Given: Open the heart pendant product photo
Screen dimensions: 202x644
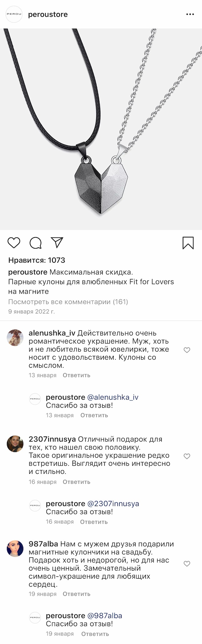Looking at the screenshot, I should pos(101,129).
